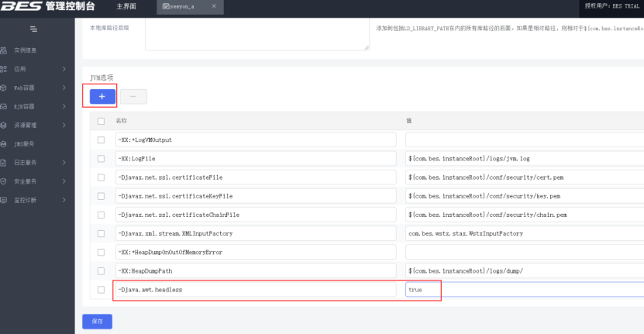Image resolution: width=644 pixels, height=334 pixels.
Task: Close the seeyon_a tab
Action: click(214, 7)
